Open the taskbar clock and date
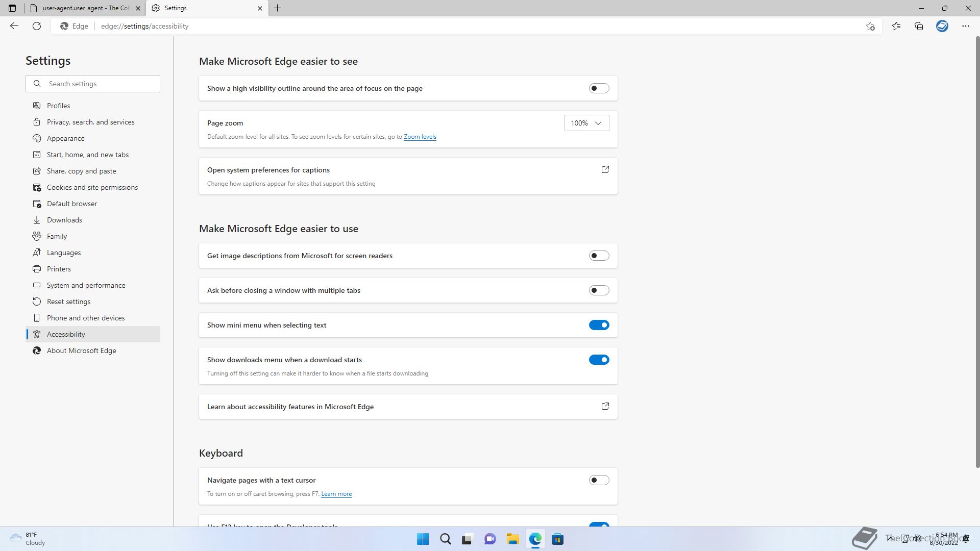980x551 pixels. pyautogui.click(x=944, y=539)
